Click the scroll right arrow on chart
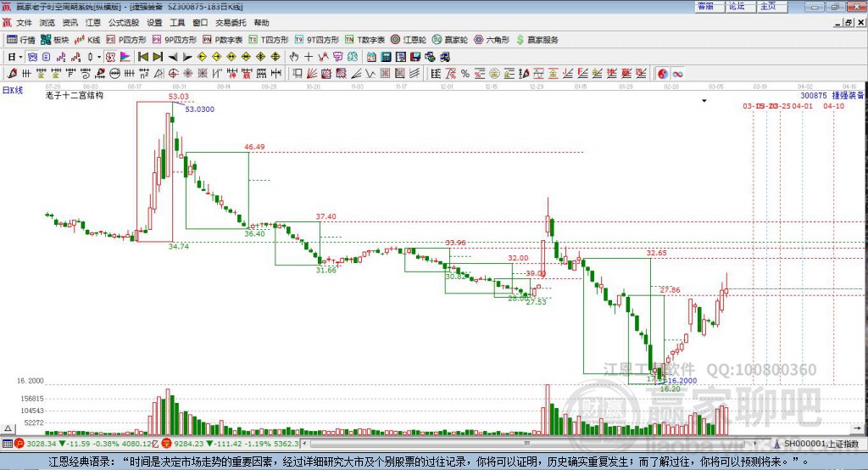This screenshot has height=470, width=868. point(858,428)
